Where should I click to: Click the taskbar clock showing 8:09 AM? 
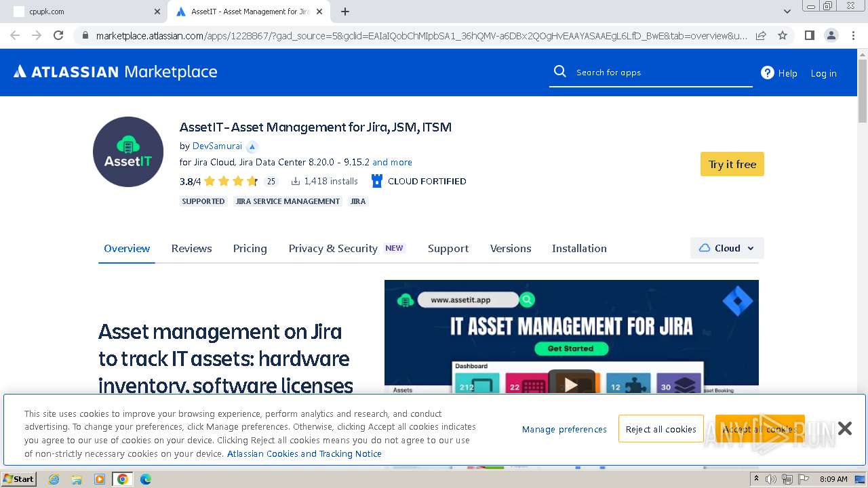pos(833,479)
